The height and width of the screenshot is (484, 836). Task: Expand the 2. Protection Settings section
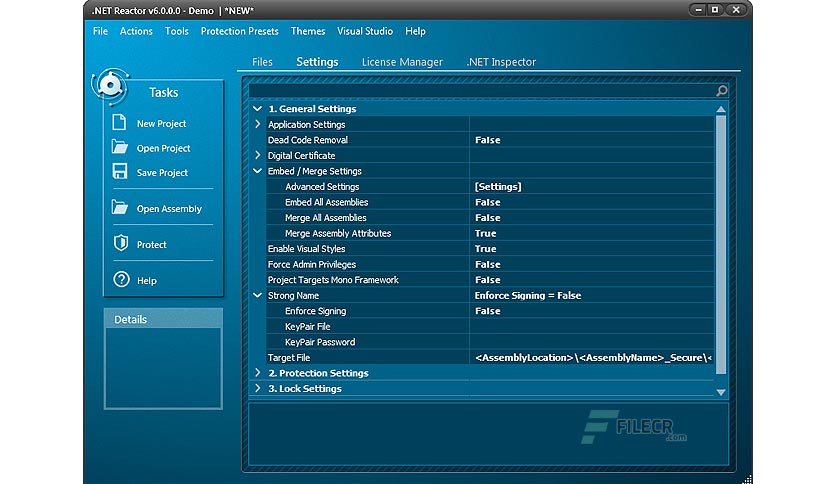(x=258, y=373)
